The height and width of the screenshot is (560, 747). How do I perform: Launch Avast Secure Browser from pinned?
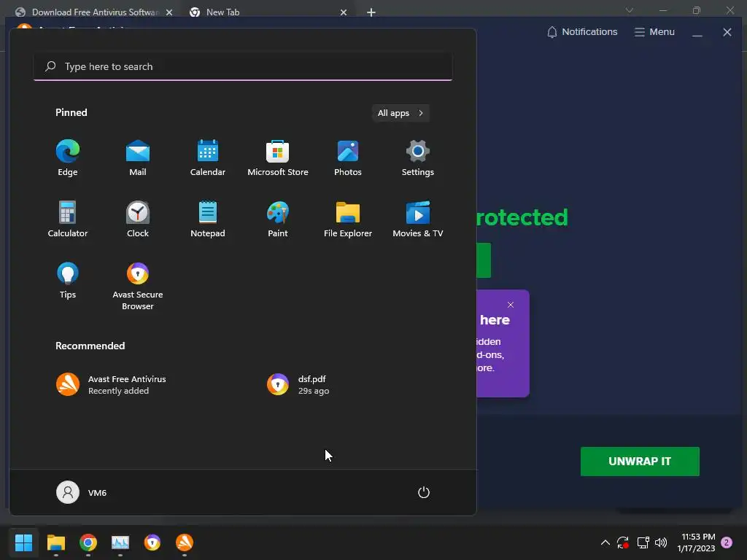click(138, 286)
